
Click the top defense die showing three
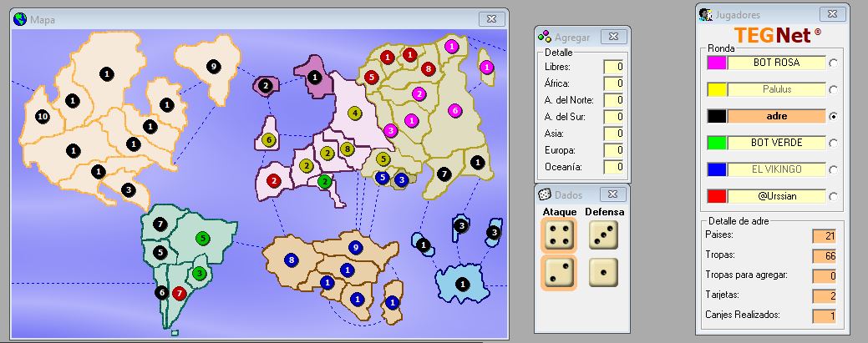pyautogui.click(x=603, y=235)
